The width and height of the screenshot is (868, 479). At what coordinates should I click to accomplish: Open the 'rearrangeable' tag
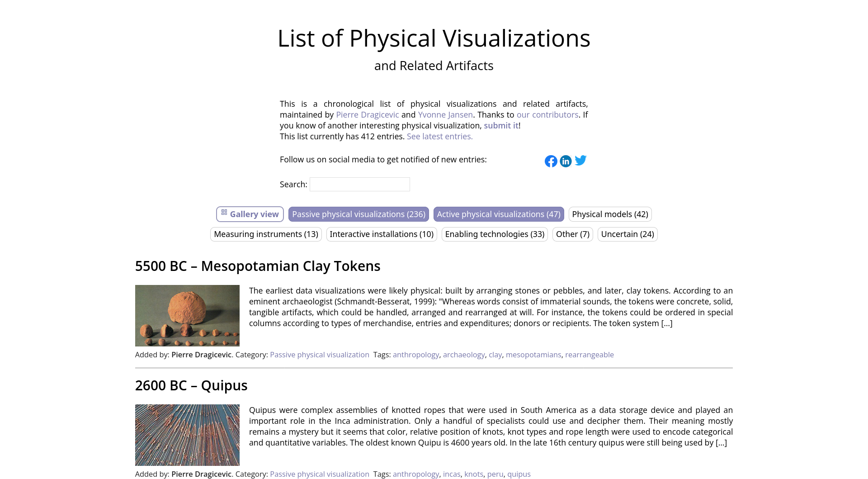pos(589,355)
